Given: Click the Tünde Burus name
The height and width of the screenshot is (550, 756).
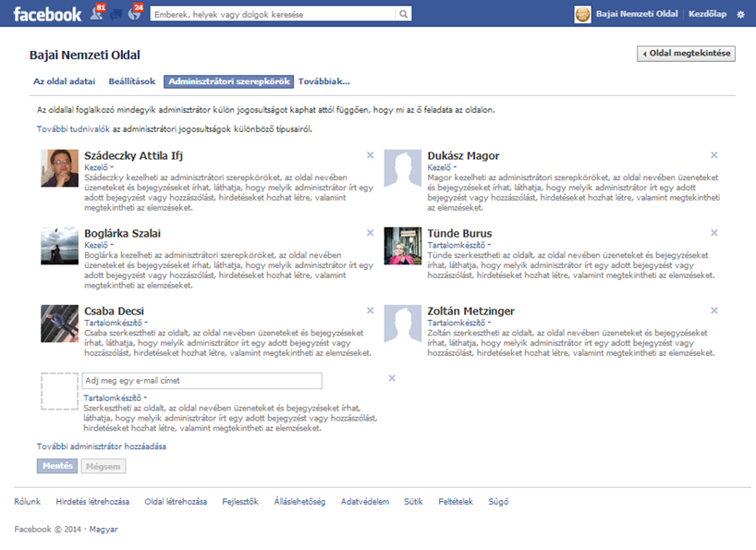Looking at the screenshot, I should point(459,233).
